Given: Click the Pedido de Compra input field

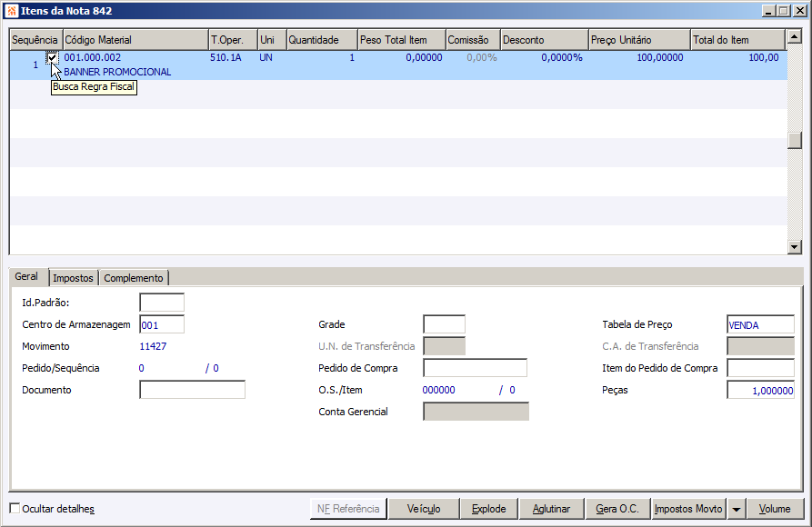Looking at the screenshot, I should click(x=476, y=368).
